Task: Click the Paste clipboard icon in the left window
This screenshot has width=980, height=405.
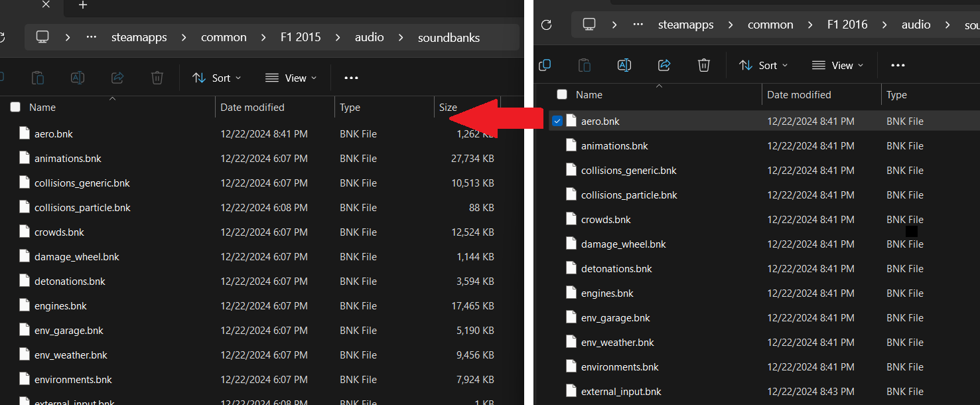Action: (38, 78)
